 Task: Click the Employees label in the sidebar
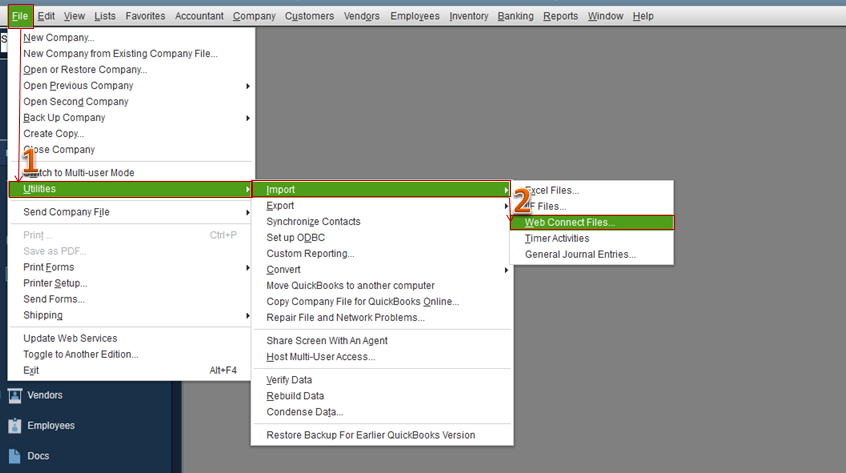point(51,426)
